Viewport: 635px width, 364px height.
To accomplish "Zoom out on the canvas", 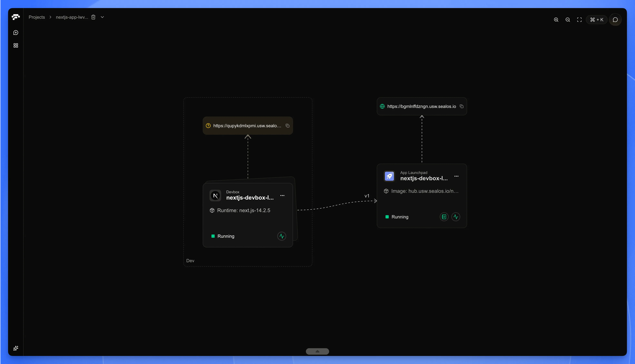I will coord(568,20).
